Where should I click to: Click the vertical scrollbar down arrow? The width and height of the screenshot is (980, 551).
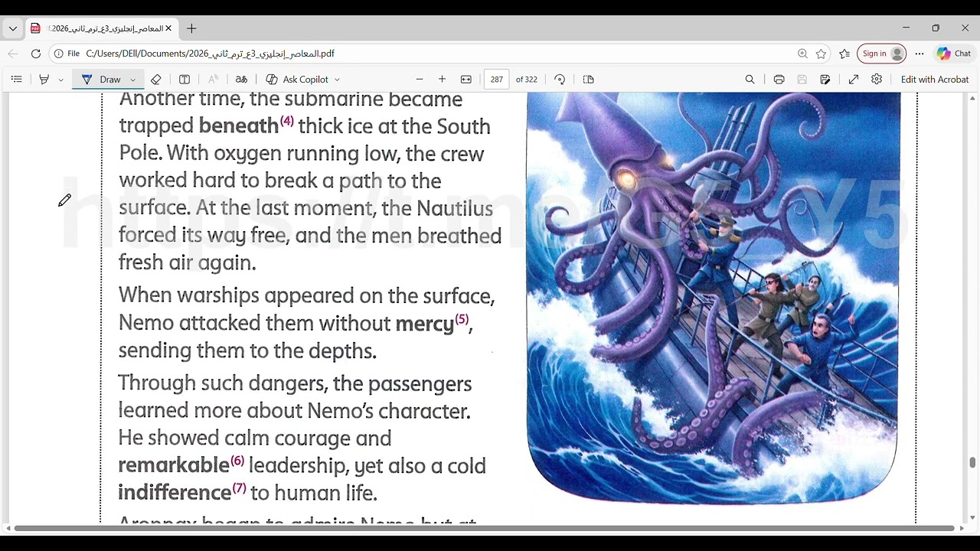click(972, 518)
